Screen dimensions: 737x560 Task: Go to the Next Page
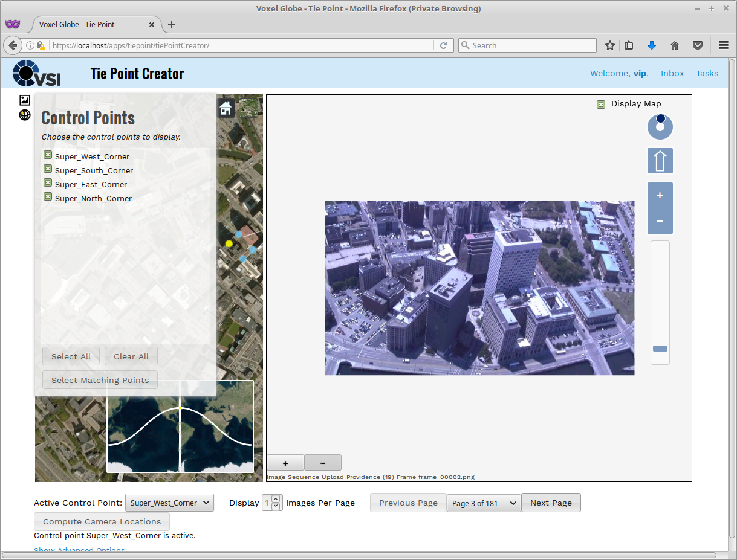[551, 503]
